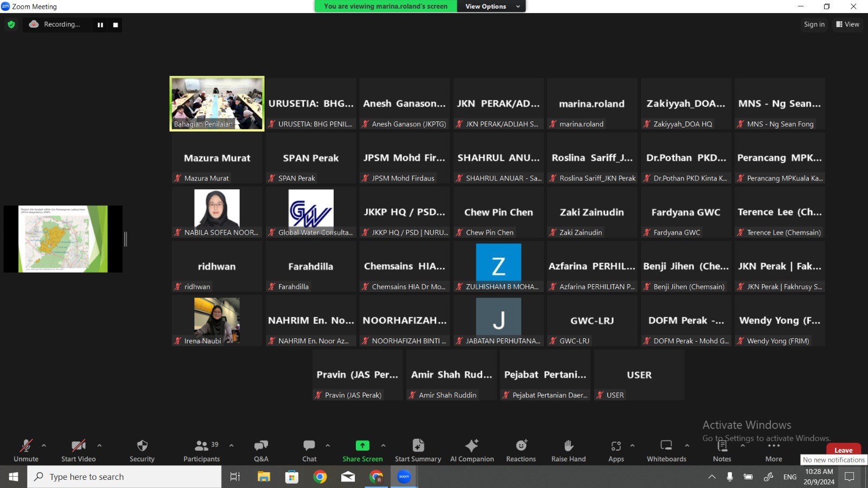Open Microsoft Store from the taskbar
This screenshot has height=488, width=868.
pos(292,477)
